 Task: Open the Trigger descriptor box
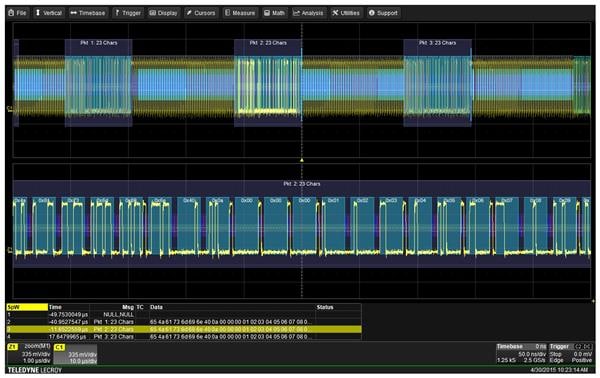(x=571, y=354)
